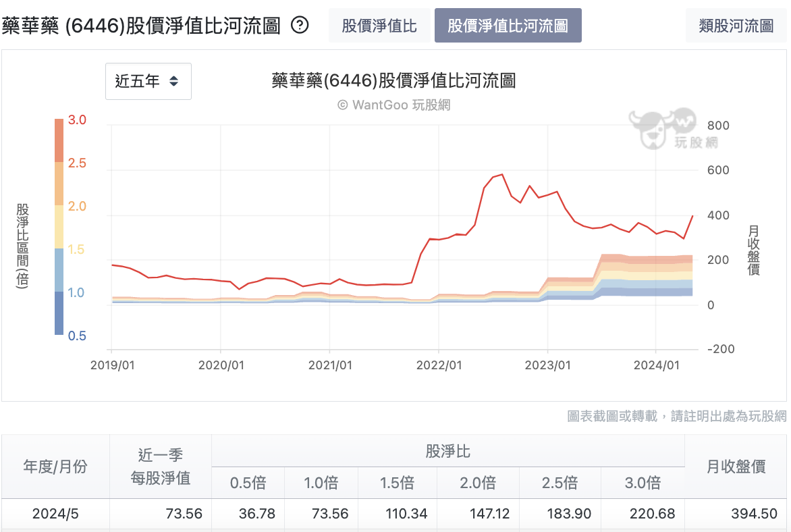Click the 2.5 to 2.0 legend color band
791x532 pixels.
(x=59, y=184)
